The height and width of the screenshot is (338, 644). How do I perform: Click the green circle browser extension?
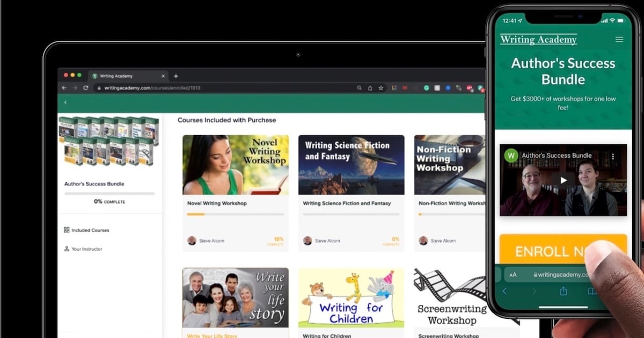427,87
